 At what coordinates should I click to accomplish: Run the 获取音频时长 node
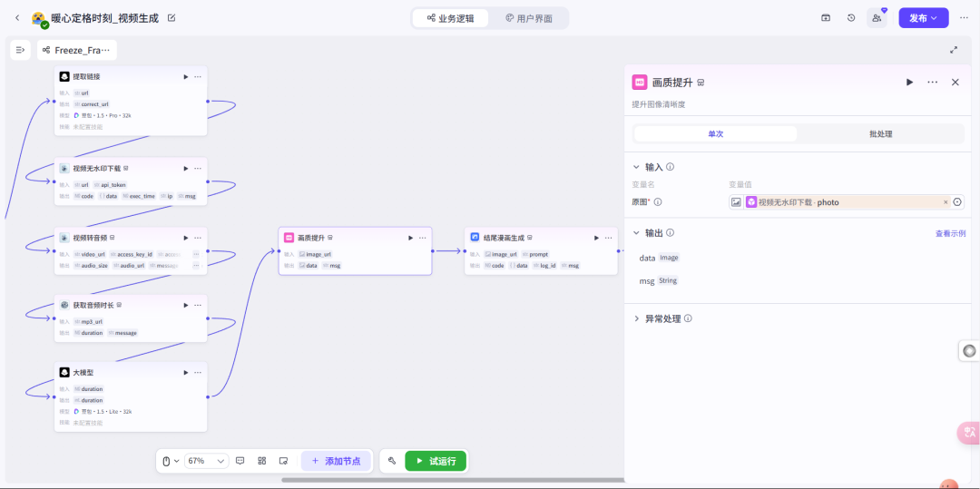[186, 306]
